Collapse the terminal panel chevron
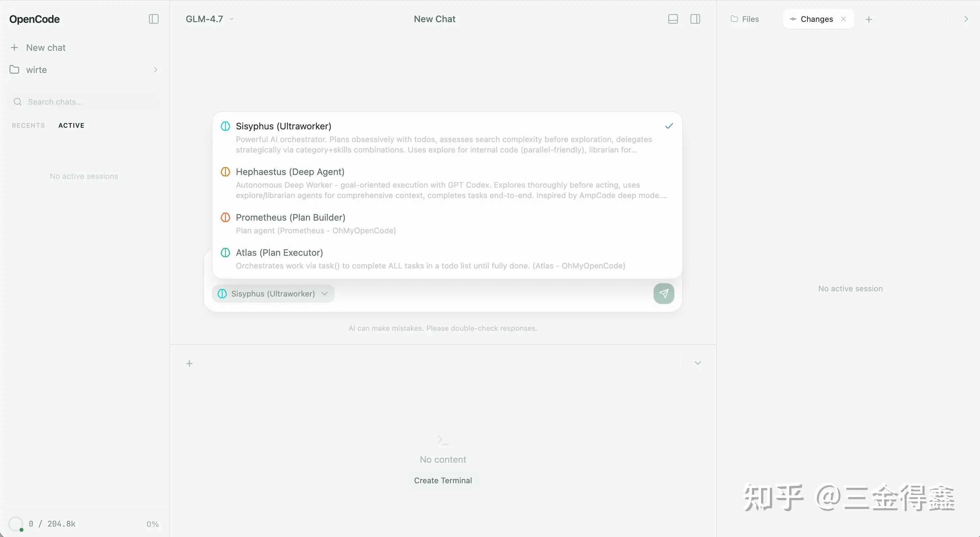Screen dimensions: 980x537 point(698,363)
